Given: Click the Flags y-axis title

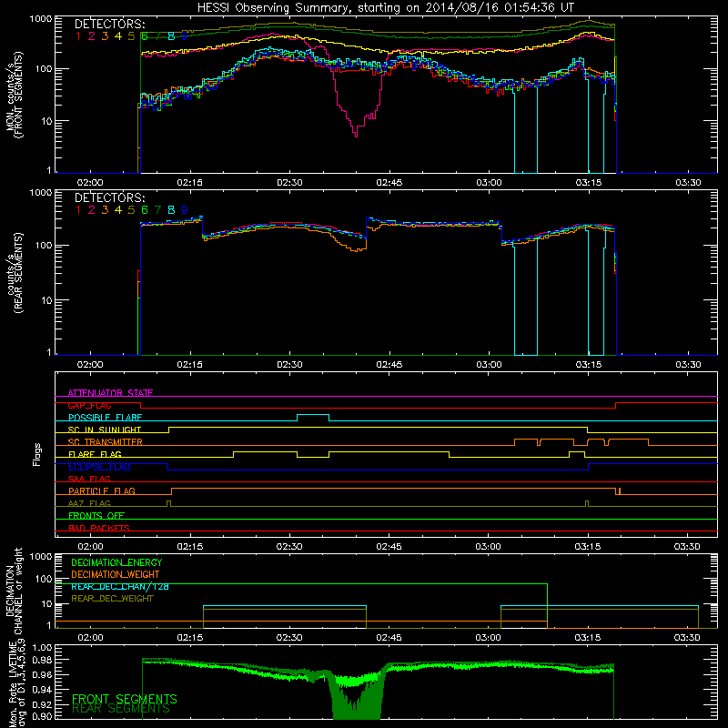Looking at the screenshot, I should point(37,454).
